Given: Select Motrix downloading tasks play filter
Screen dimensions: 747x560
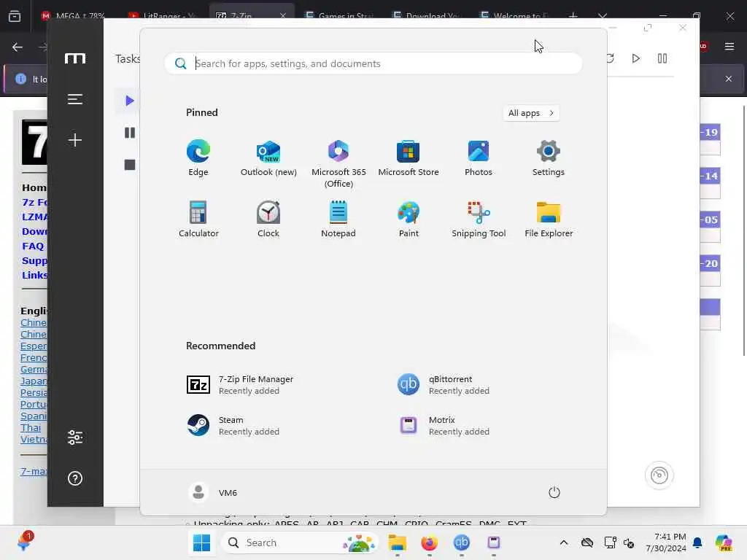Looking at the screenshot, I should [129, 101].
